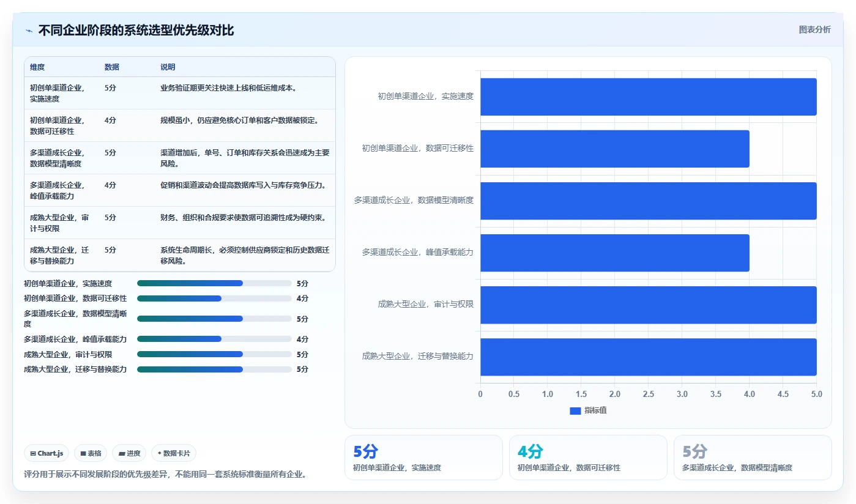Screen dimensions: 856x504
Task: Click table cell starting 系统生命周期长
Action: tap(245, 255)
